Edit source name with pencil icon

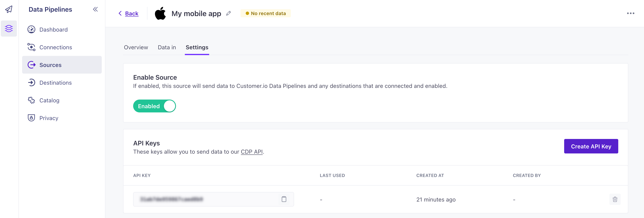point(228,13)
